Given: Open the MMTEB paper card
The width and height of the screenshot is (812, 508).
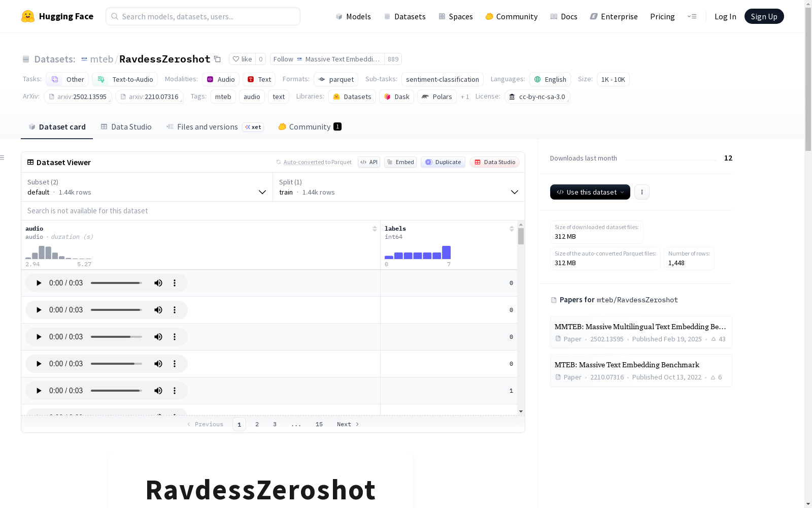Looking at the screenshot, I should 641,332.
